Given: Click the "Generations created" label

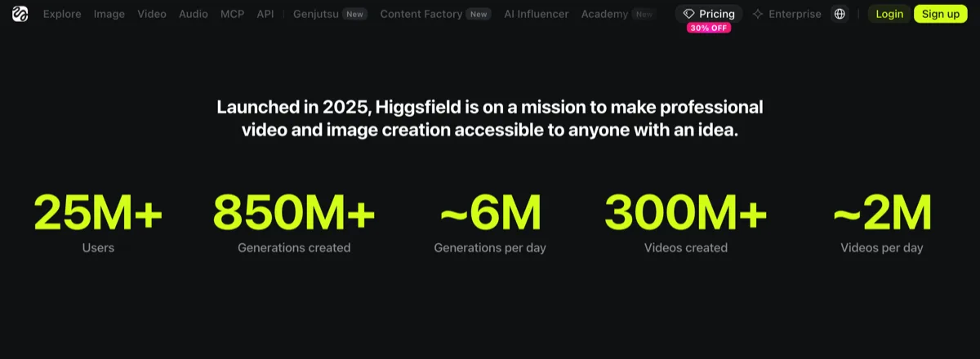Looking at the screenshot, I should pyautogui.click(x=294, y=247).
